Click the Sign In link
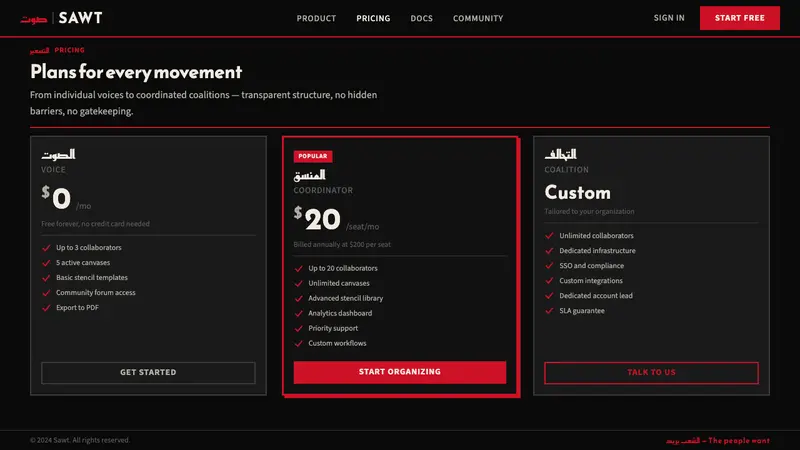This screenshot has width=800, height=450. 669,18
